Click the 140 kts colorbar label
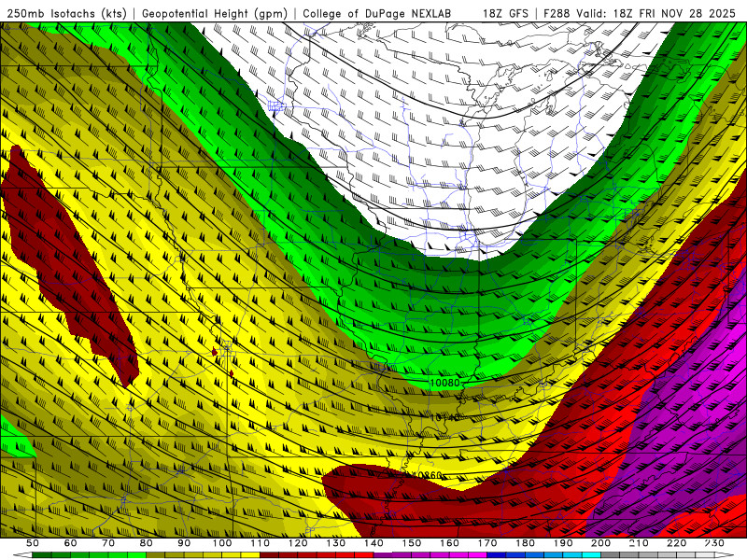 (373, 543)
